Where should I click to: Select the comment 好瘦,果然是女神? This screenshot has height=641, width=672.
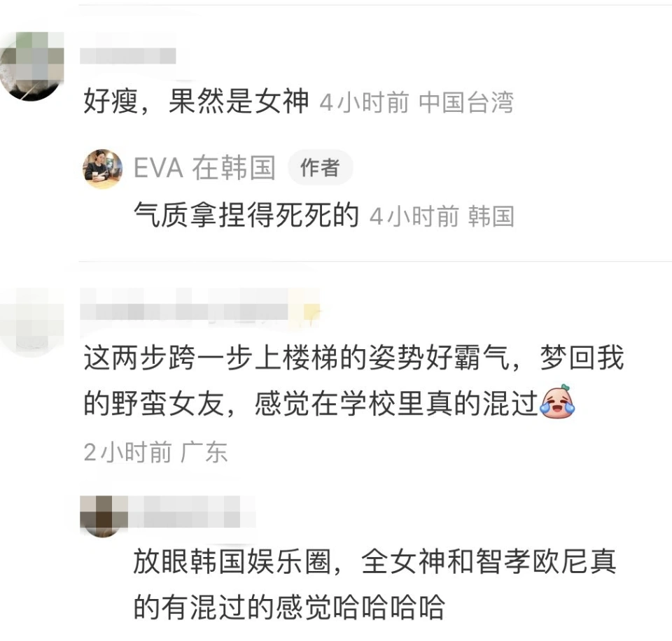[x=196, y=101]
